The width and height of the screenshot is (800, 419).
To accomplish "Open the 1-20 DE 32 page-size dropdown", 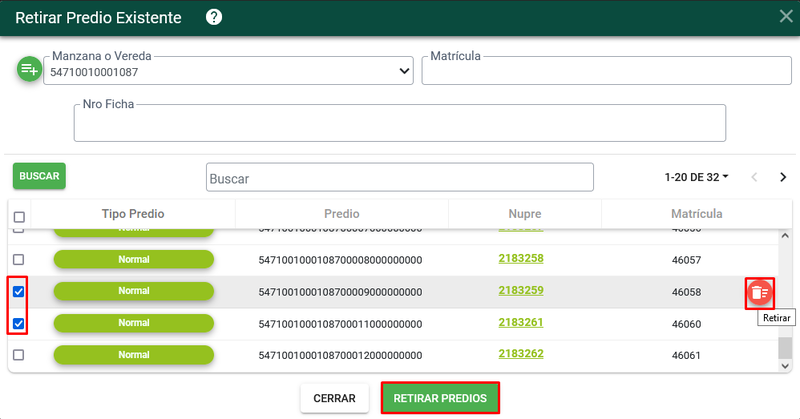I will 696,177.
